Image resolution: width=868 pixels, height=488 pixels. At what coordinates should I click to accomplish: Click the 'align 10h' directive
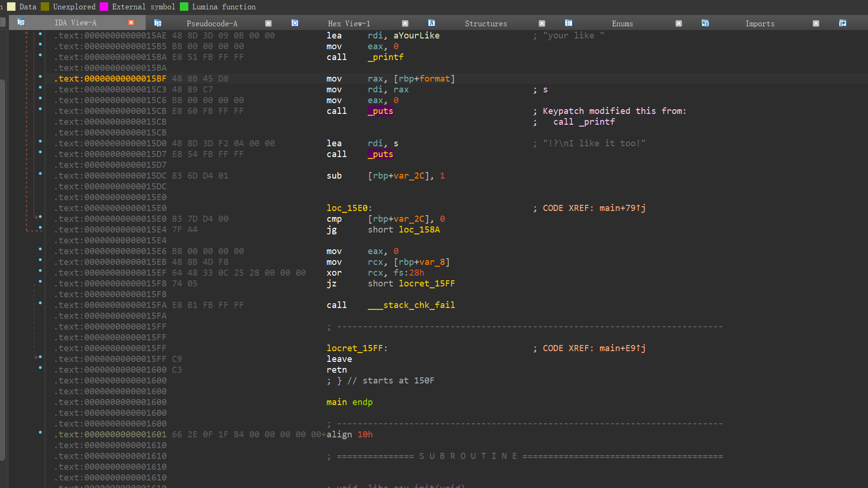point(349,435)
